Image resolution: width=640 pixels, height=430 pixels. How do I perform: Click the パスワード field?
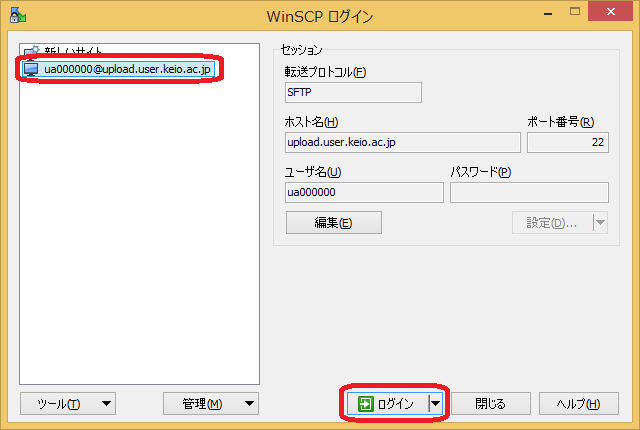pos(529,192)
